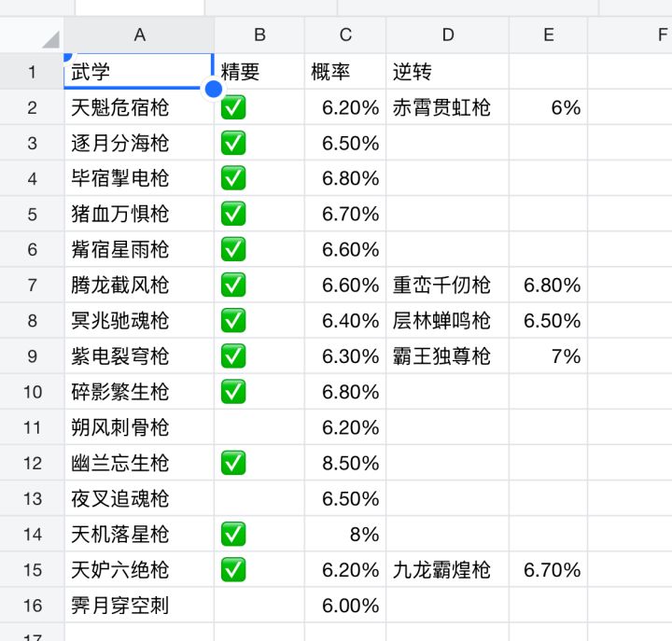The height and width of the screenshot is (641, 672).
Task: Click the green checkmark for 天妒六绝枪
Action: pyautogui.click(x=233, y=569)
